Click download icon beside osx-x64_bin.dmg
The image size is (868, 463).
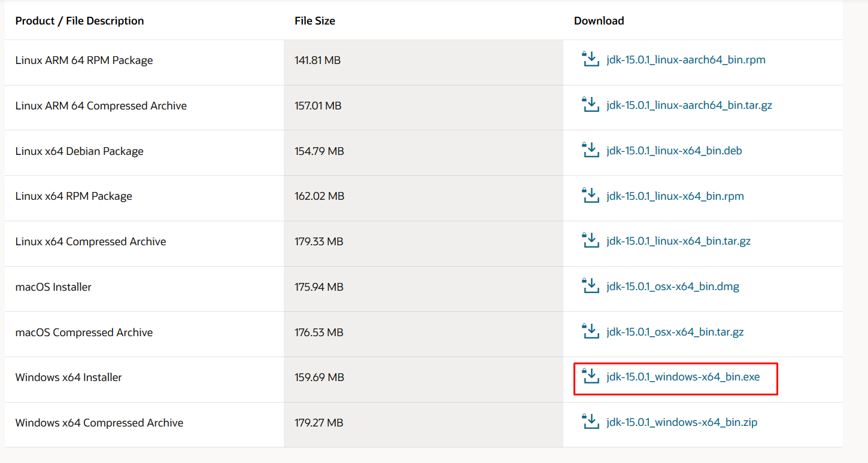[x=590, y=286]
